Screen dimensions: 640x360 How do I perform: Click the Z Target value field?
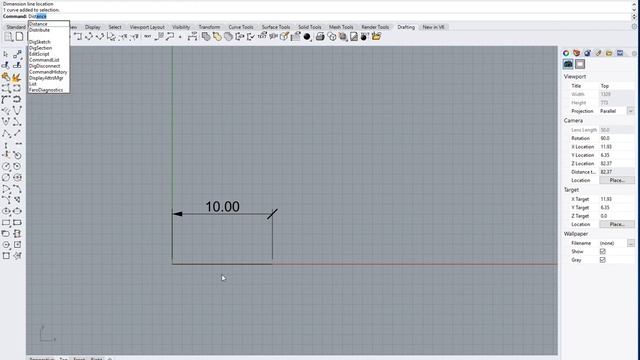[616, 216]
